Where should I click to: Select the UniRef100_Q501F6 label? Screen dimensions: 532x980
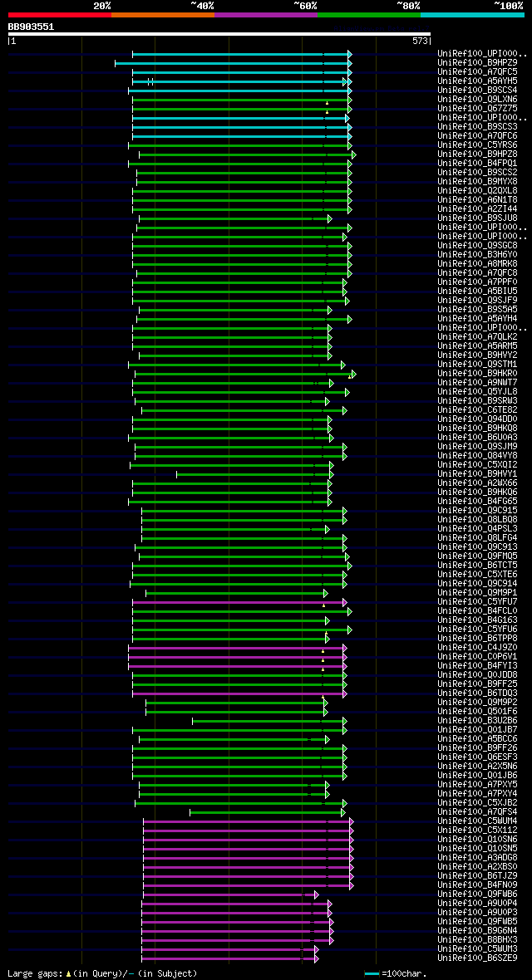[x=477, y=711]
